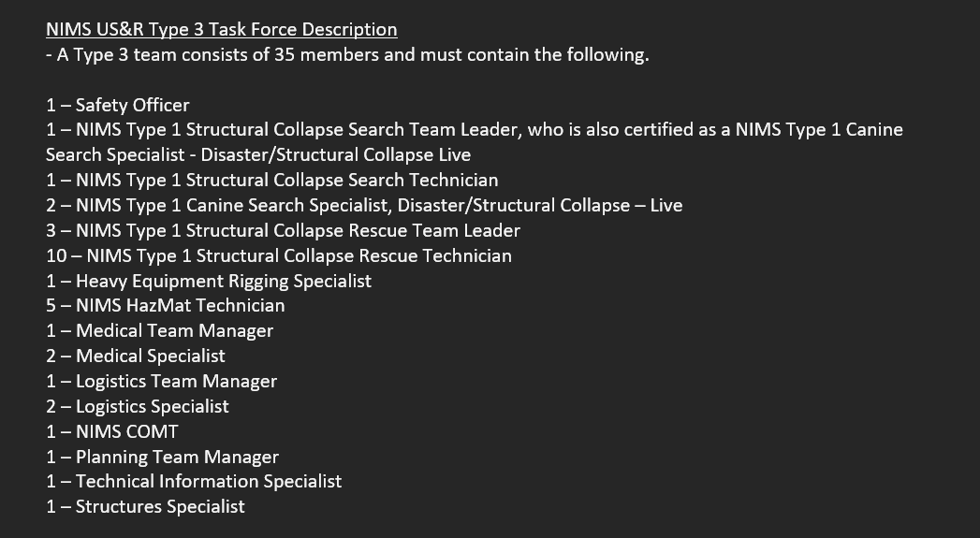Screen dimensions: 980x538
Task: Select the Logistics Specialist line
Action: (x=138, y=406)
